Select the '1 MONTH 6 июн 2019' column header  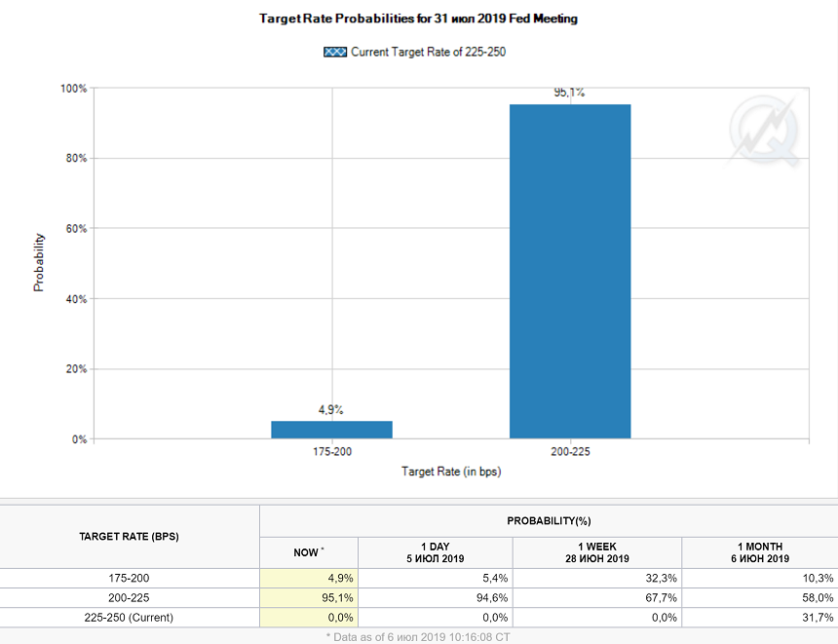(759, 552)
